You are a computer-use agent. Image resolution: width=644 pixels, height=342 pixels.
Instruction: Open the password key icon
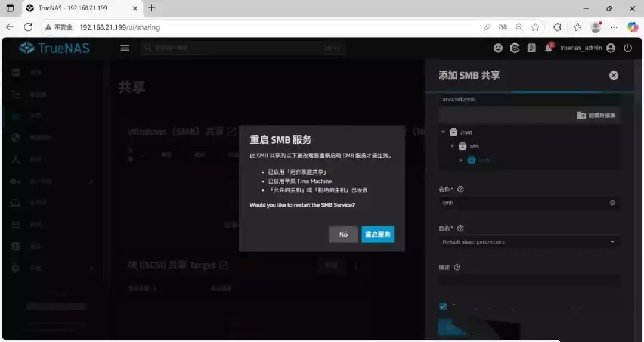pyautogui.click(x=487, y=27)
